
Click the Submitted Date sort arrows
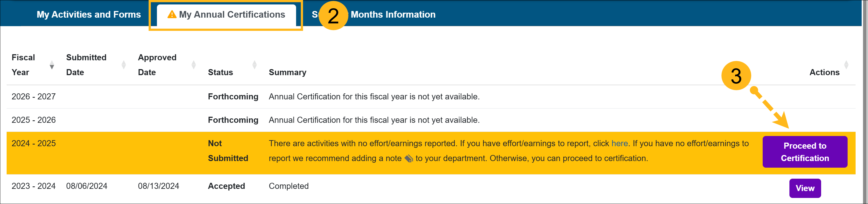[x=124, y=65]
